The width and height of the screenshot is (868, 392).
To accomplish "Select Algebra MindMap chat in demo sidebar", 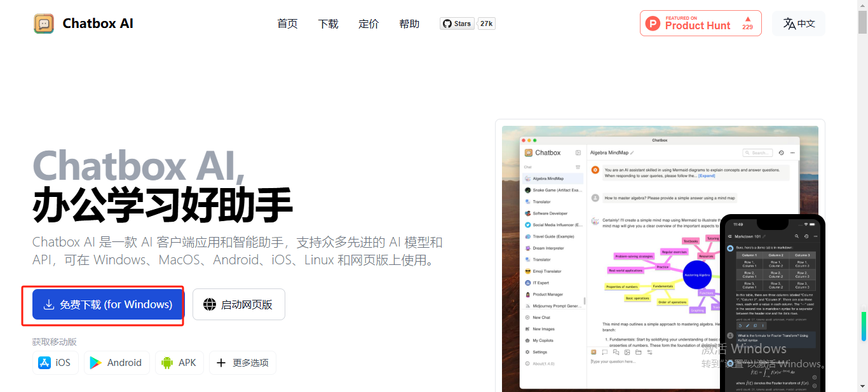I will pyautogui.click(x=553, y=179).
